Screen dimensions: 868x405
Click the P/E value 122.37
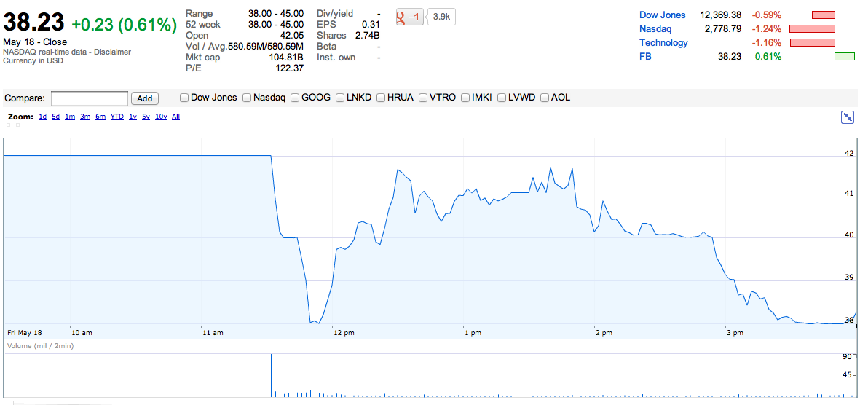tap(290, 68)
